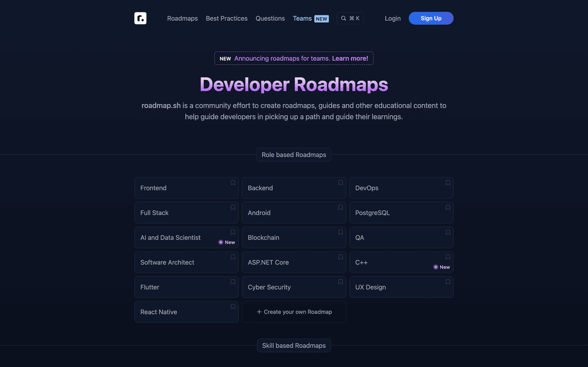Click the roadmap.sh logo icon

coord(140,18)
